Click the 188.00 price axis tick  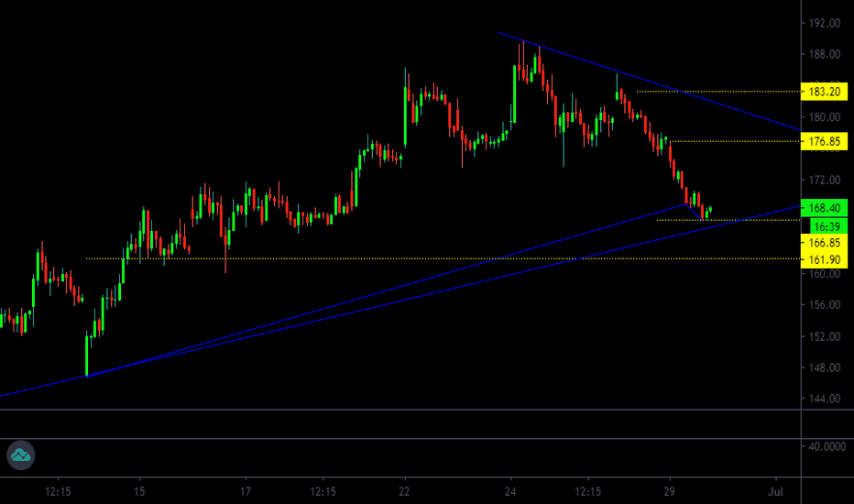[825, 54]
